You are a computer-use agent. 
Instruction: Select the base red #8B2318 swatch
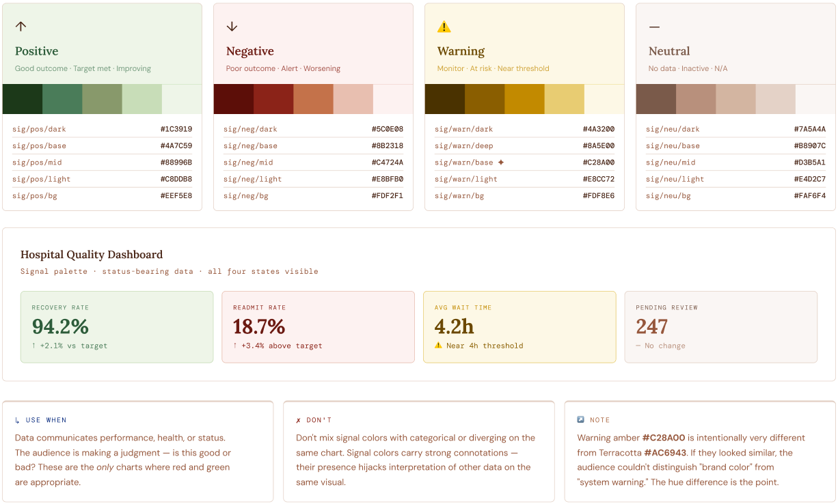[273, 99]
